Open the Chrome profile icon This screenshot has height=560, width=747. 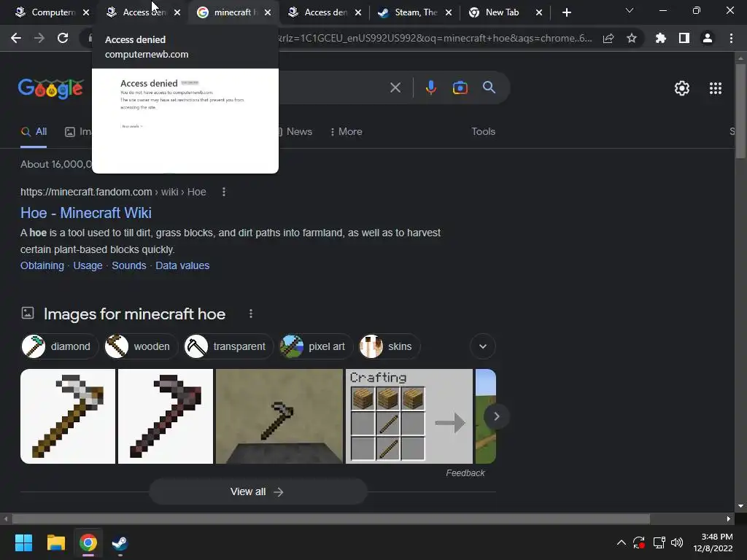[x=708, y=38]
